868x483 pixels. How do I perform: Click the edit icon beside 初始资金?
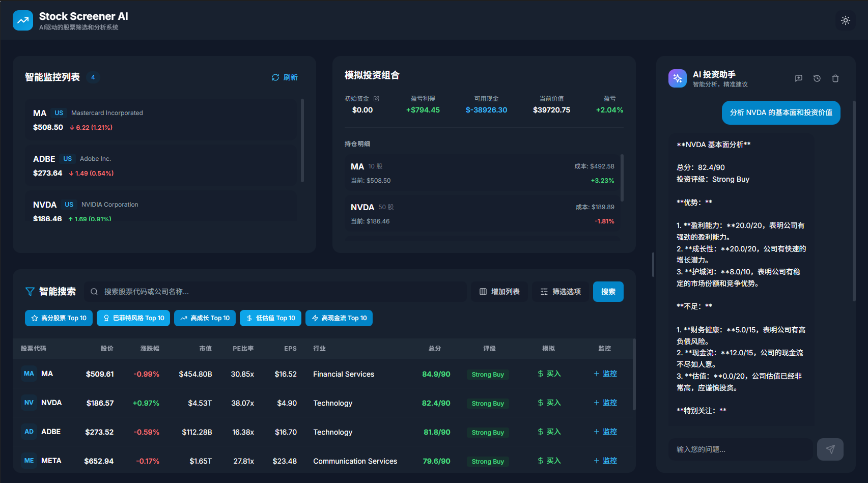pyautogui.click(x=376, y=99)
